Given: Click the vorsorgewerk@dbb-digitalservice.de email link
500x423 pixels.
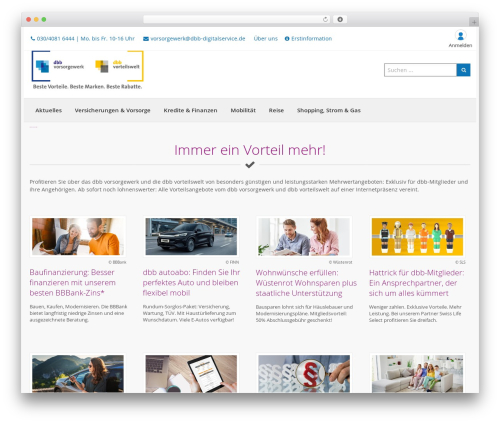Looking at the screenshot, I should [198, 39].
